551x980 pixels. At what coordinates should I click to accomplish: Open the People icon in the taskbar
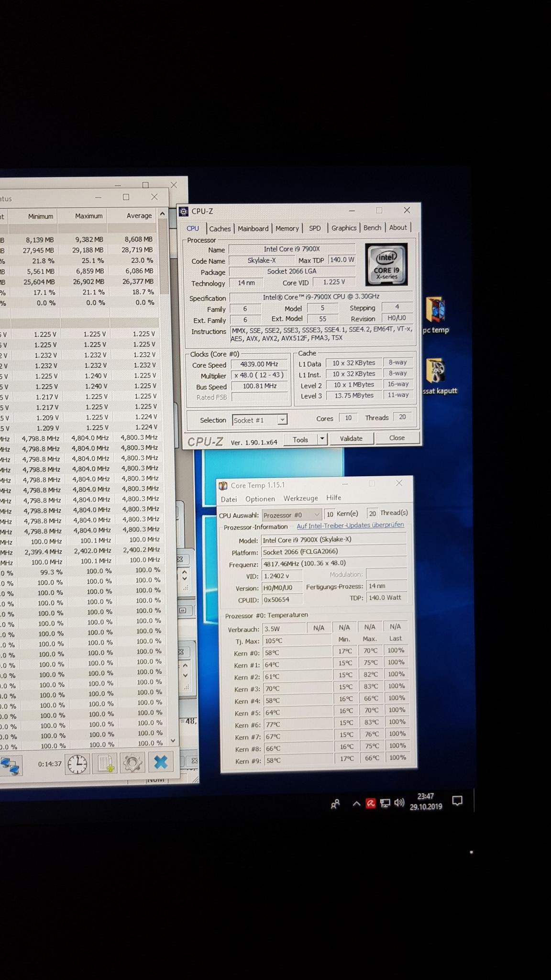335,804
